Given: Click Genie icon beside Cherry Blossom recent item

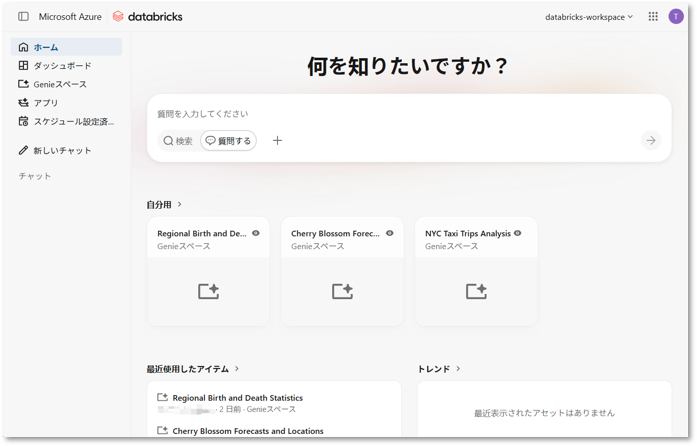Looking at the screenshot, I should (x=162, y=430).
